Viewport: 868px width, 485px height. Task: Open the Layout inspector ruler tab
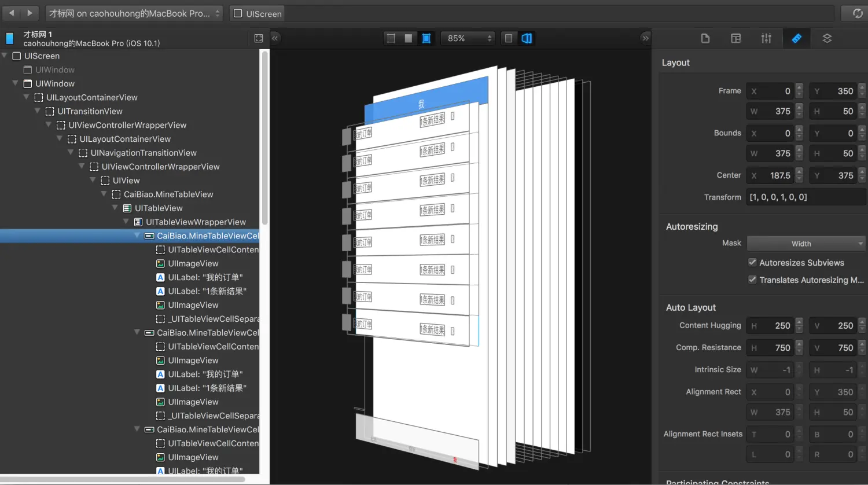click(797, 38)
